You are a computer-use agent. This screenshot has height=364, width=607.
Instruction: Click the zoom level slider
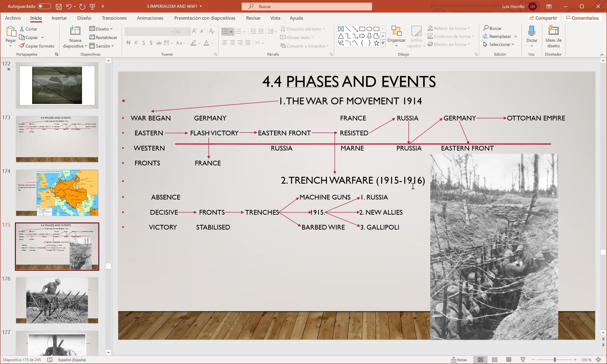pyautogui.click(x=554, y=360)
